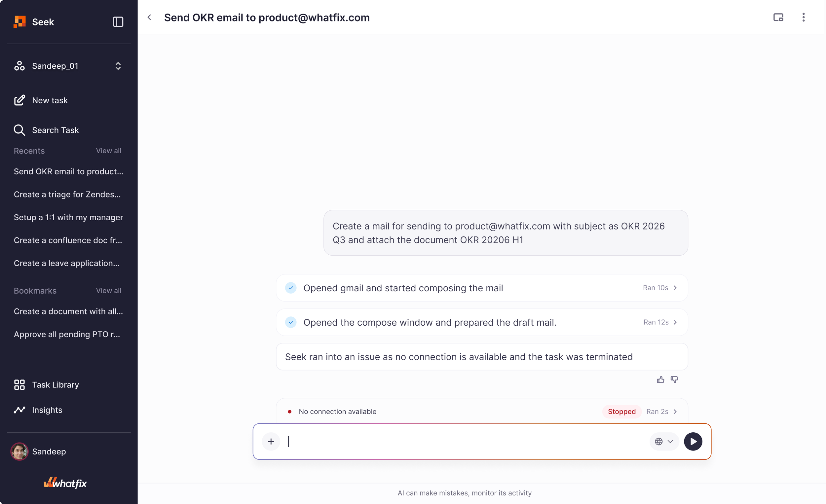Expand the 'Opened gmail and started composing' step
The height and width of the screenshot is (504, 826).
pyautogui.click(x=482, y=288)
